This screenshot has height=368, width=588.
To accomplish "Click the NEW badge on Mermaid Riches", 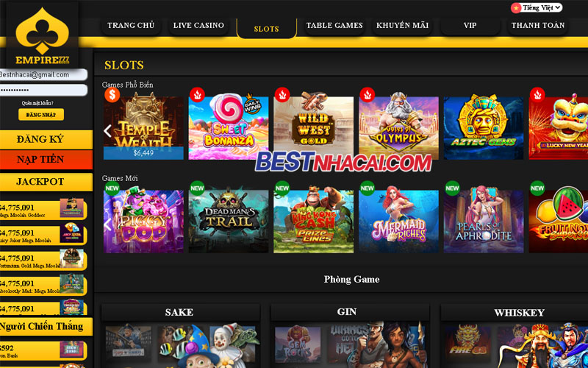I will tap(367, 188).
